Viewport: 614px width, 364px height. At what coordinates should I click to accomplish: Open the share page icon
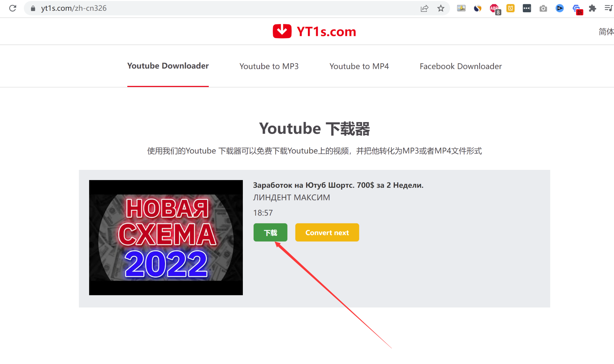(424, 8)
